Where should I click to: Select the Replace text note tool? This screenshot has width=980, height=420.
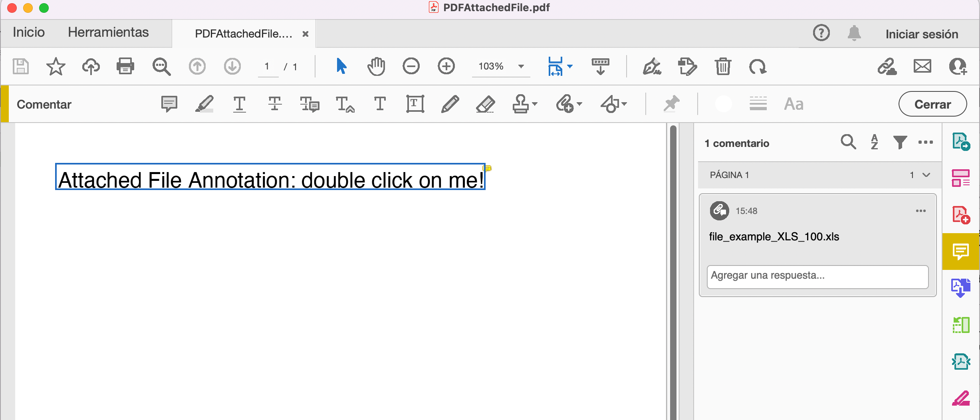point(309,104)
